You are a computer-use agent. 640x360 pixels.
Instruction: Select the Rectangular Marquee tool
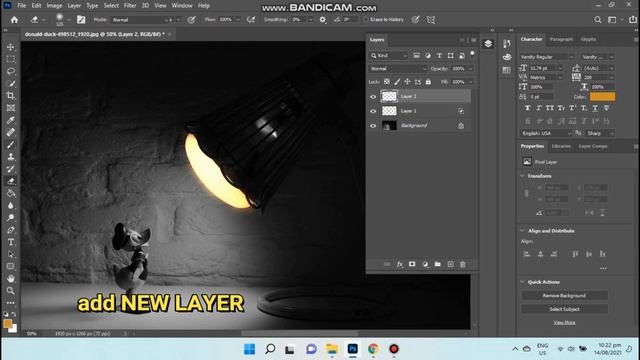11,59
